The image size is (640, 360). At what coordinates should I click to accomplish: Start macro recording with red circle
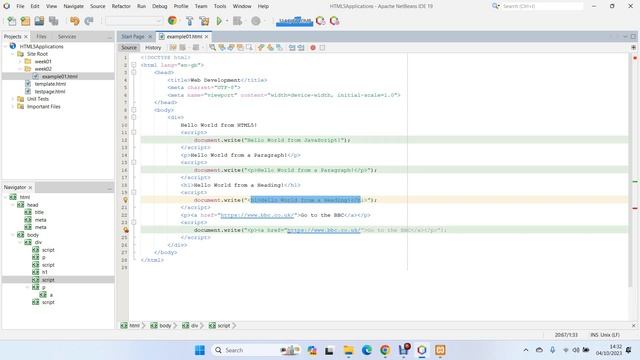tap(313, 48)
